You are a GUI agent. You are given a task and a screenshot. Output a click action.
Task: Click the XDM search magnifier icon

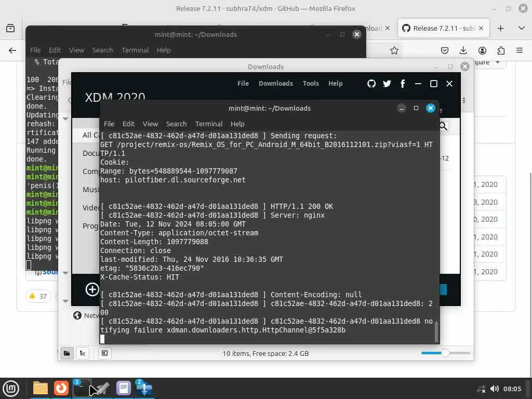coord(444,126)
